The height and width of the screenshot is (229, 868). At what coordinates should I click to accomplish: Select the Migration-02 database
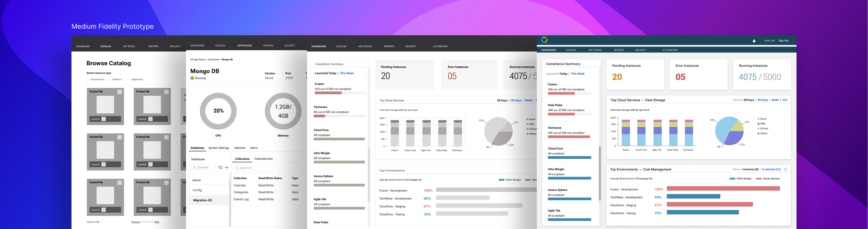209,200
